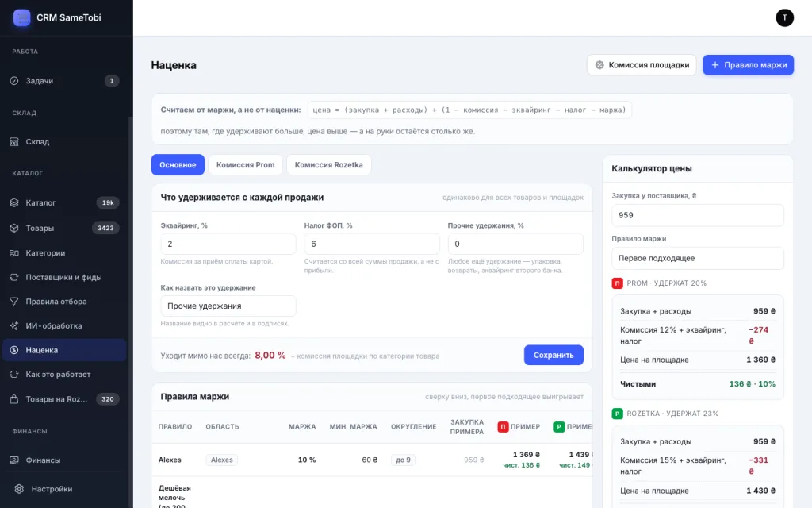
Task: Click the plus icon on Правило маржи
Action: 715,65
